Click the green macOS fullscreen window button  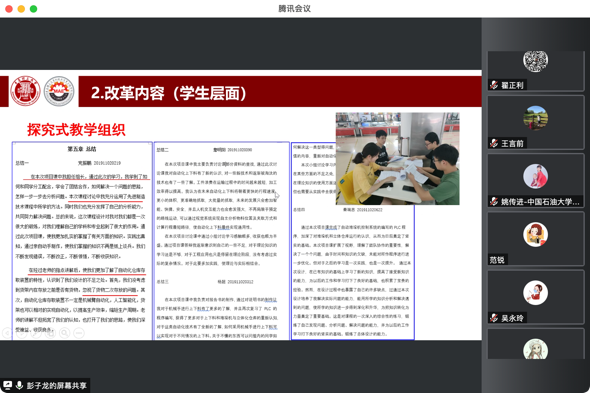pyautogui.click(x=33, y=9)
